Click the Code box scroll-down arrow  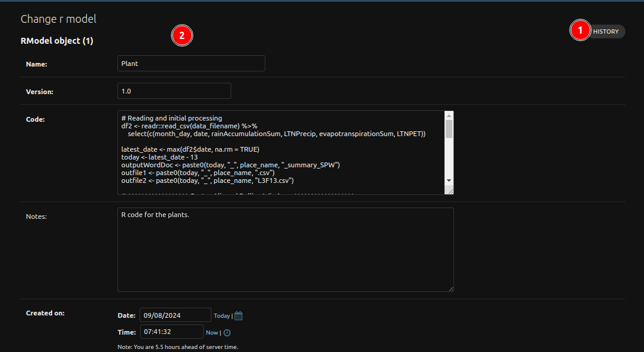tap(449, 180)
